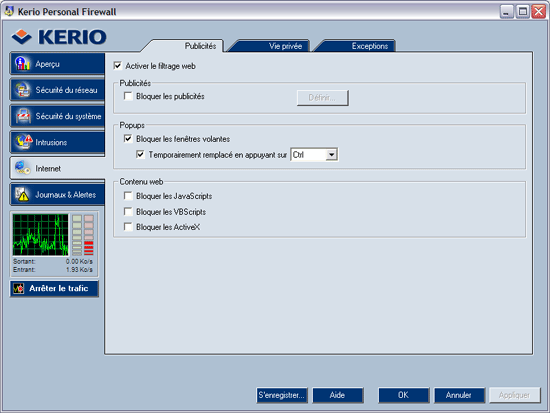The height and width of the screenshot is (413, 550).
Task: Enable Bloquer les ActiveX
Action: click(x=128, y=227)
